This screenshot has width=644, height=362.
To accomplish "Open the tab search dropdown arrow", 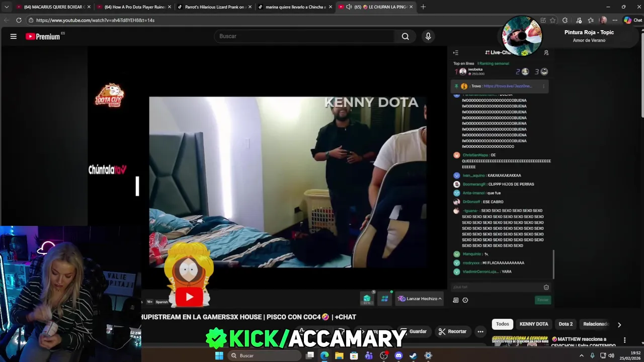I will [7, 7].
